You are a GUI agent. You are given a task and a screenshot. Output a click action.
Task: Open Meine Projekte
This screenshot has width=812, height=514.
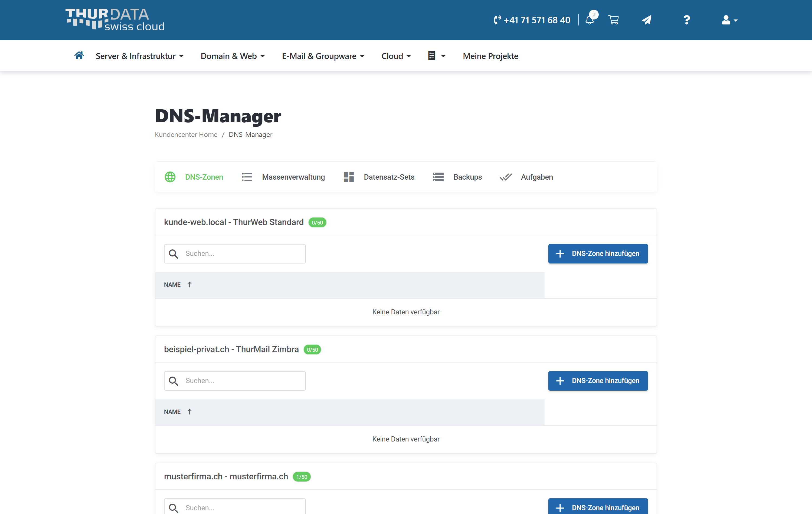(x=490, y=56)
